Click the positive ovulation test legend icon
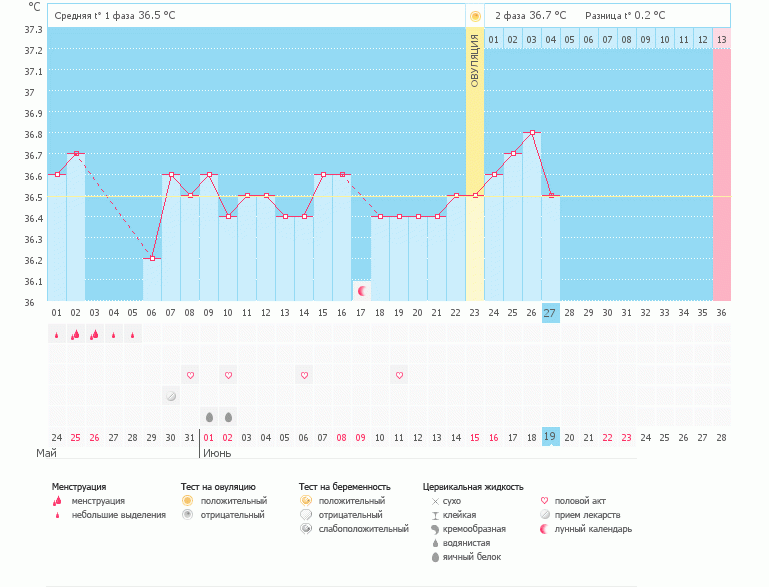Screen dimensions: 769x587 coord(187,500)
